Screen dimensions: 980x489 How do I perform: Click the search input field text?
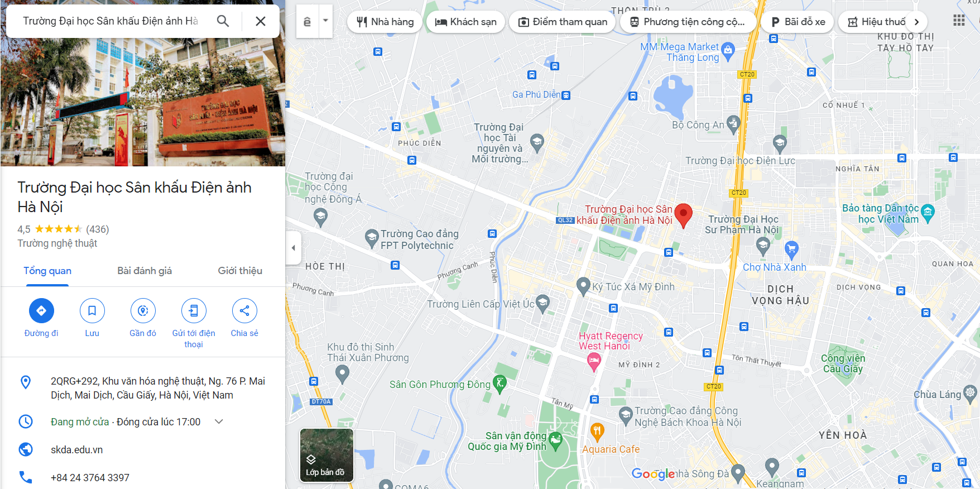point(111,21)
